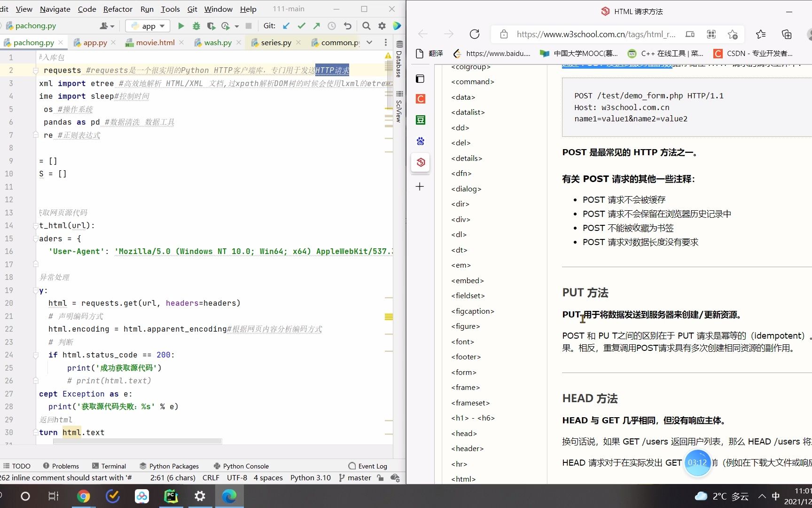Open the Navigate menu
This screenshot has height=508, width=812.
pos(55,9)
